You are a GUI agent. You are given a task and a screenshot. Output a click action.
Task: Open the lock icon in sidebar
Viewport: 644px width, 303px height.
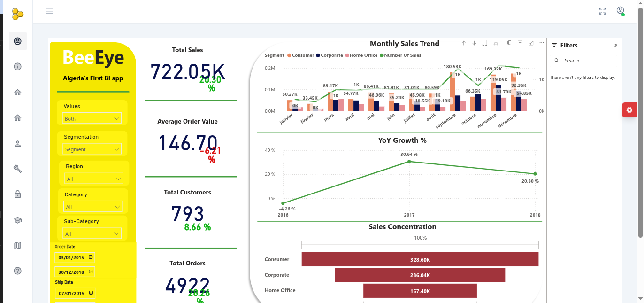pyautogui.click(x=18, y=194)
